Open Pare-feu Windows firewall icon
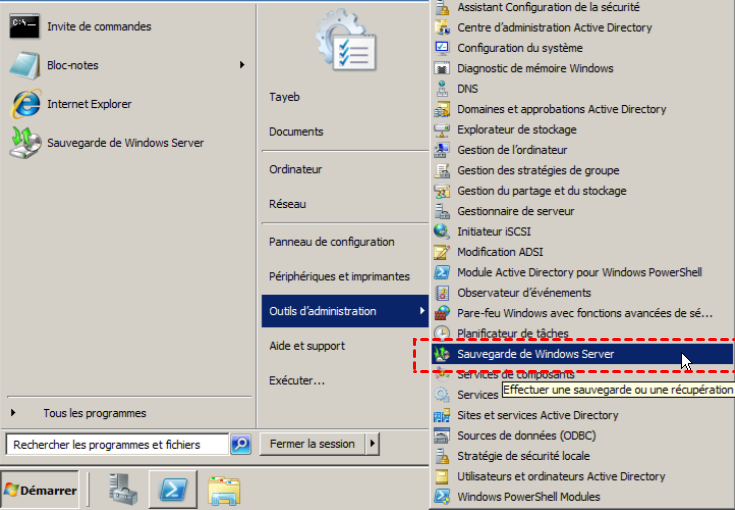735x510 pixels. 442,313
